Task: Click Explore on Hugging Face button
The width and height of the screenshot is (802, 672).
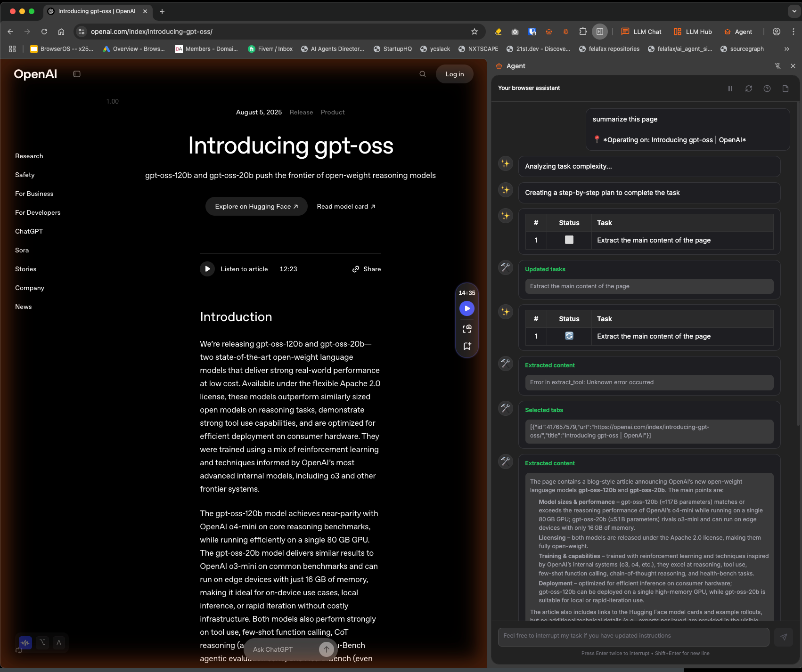Action: coord(256,206)
